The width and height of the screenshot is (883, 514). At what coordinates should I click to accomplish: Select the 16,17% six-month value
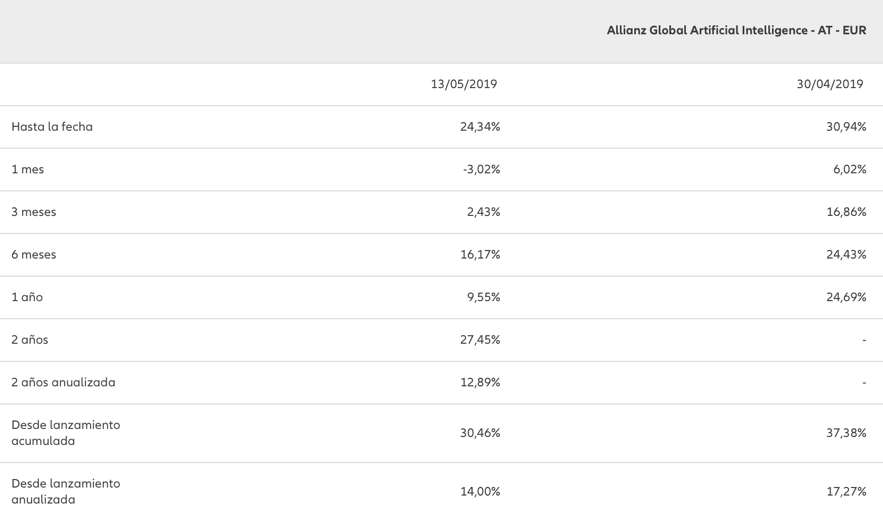[480, 255]
